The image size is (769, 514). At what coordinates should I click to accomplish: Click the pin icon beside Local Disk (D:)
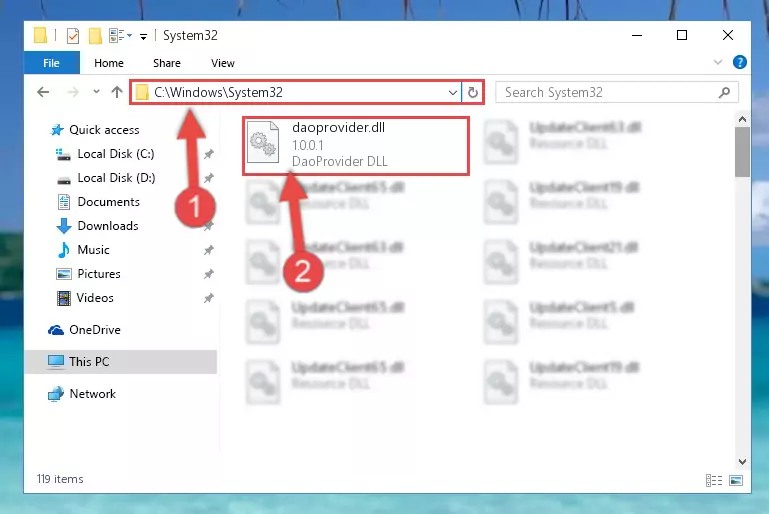[208, 178]
